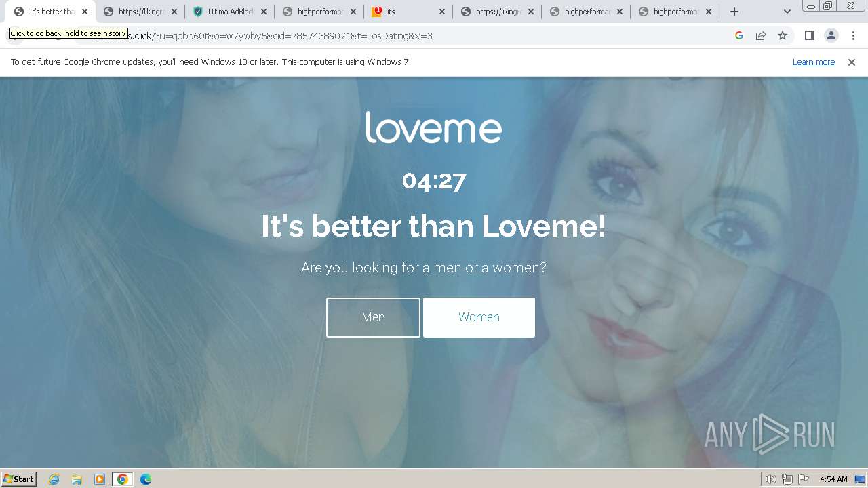
Task: Open the Action Center flag icon
Action: pyautogui.click(x=804, y=479)
